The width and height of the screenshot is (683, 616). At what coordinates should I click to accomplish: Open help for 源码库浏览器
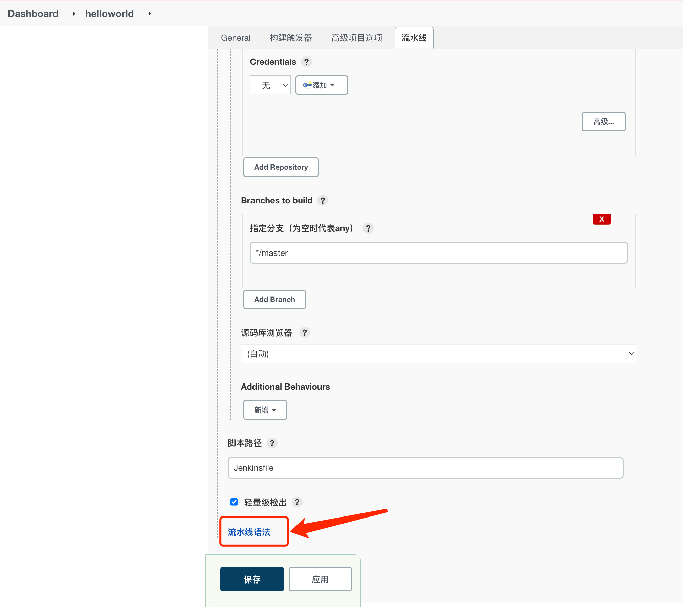tap(305, 333)
